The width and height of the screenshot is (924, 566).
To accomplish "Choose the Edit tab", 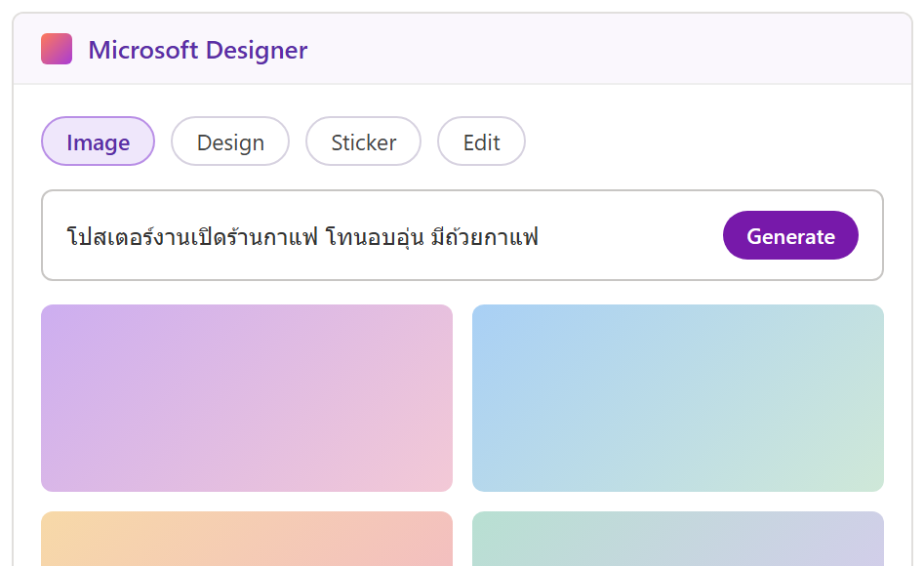I will click(x=481, y=141).
